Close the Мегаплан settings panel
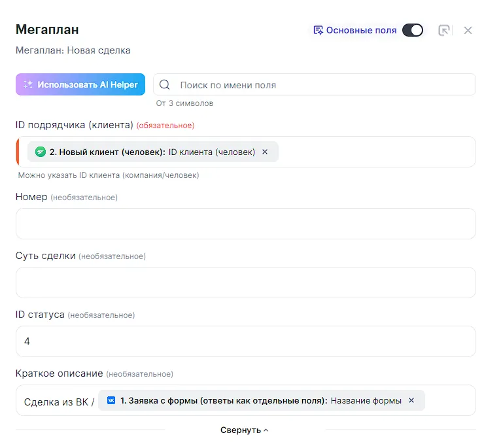Screen dimensions: 501x448 468,30
